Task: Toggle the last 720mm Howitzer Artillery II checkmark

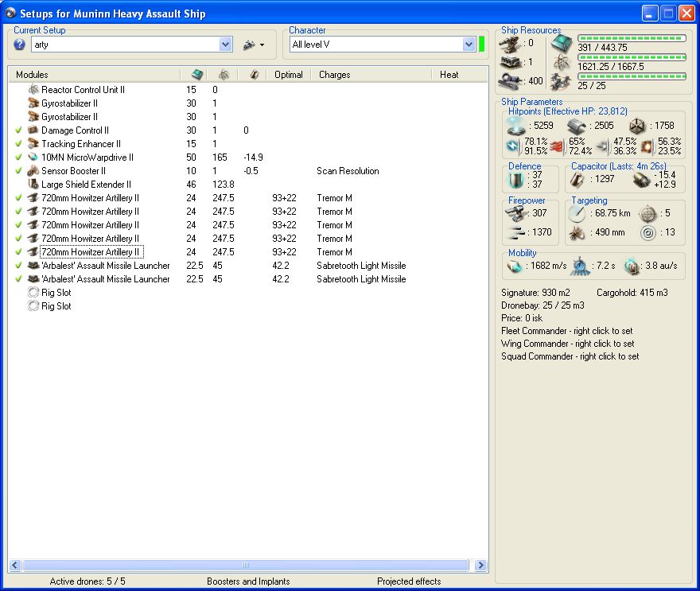Action: (x=18, y=252)
